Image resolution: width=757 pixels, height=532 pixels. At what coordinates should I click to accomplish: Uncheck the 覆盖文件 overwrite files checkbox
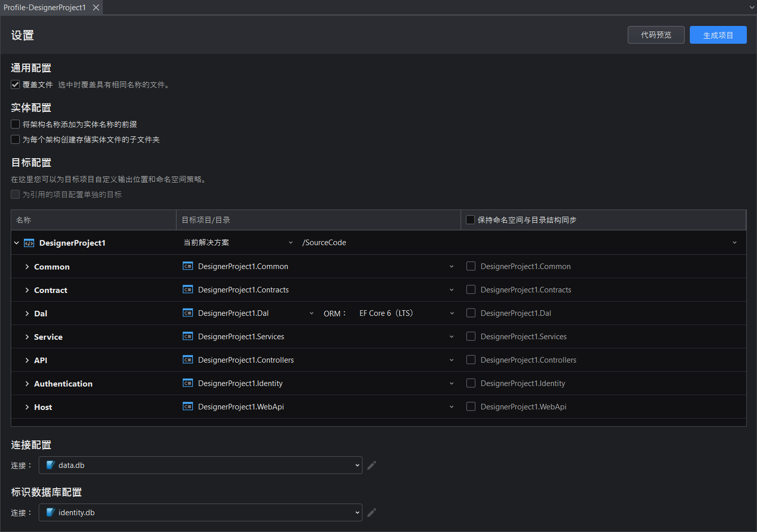(15, 84)
